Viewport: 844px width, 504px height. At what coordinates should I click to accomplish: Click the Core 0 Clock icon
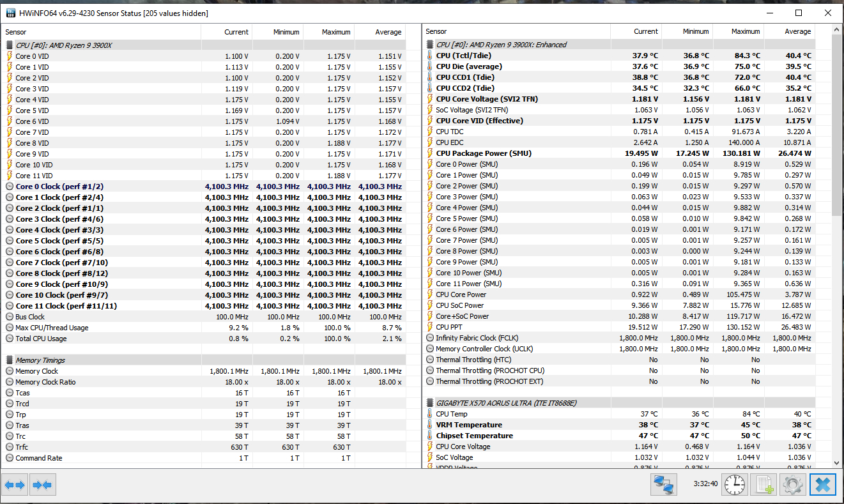(10, 187)
